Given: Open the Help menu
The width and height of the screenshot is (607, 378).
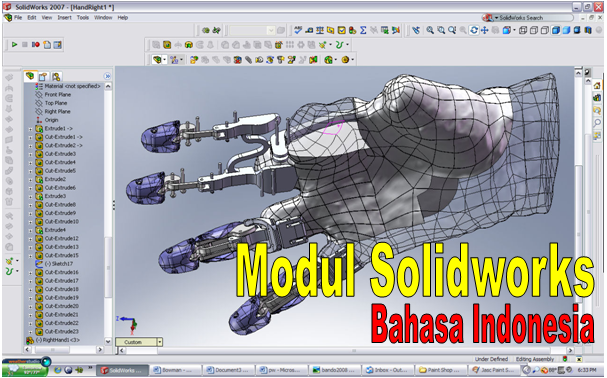Looking at the screenshot, I should [123, 18].
